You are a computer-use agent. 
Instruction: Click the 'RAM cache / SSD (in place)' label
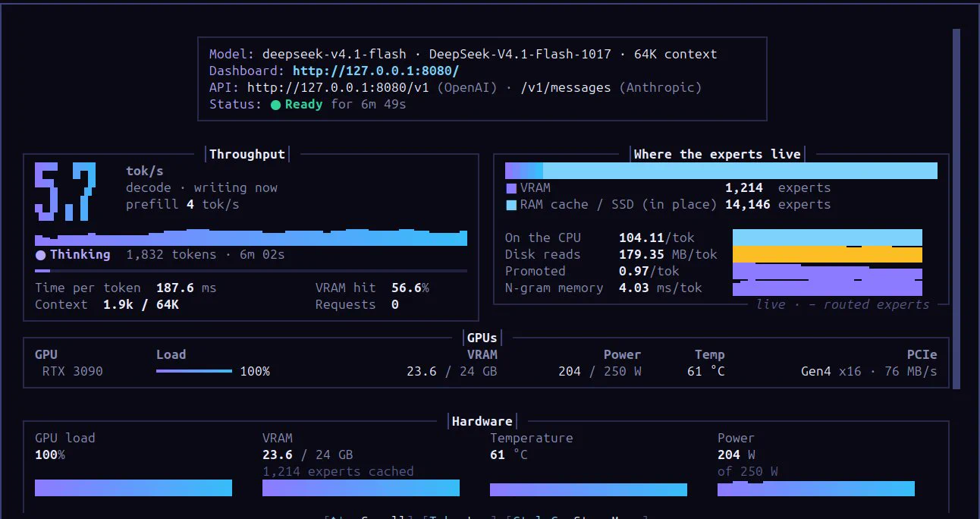(619, 204)
